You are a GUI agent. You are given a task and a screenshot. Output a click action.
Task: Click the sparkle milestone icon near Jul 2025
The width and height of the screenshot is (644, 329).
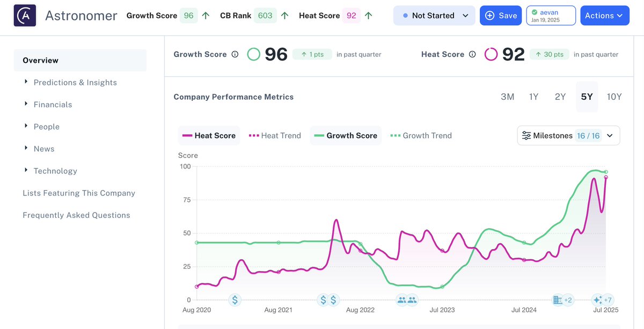coord(597,300)
